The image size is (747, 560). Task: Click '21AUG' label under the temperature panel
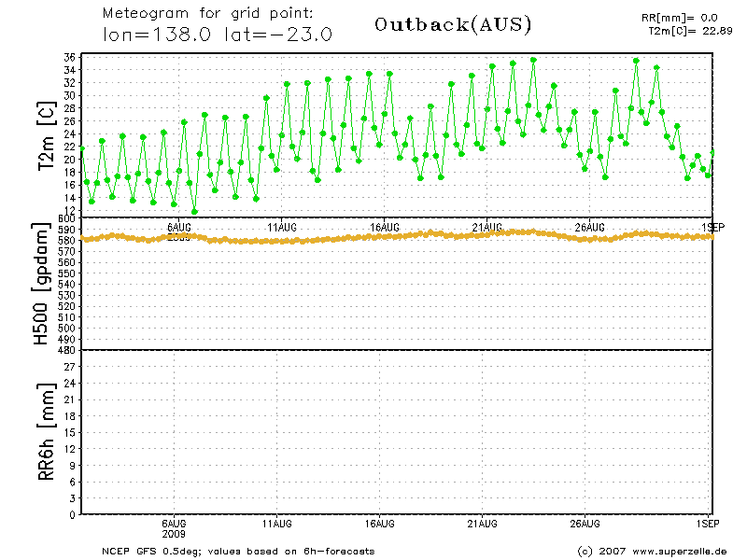pyautogui.click(x=486, y=228)
